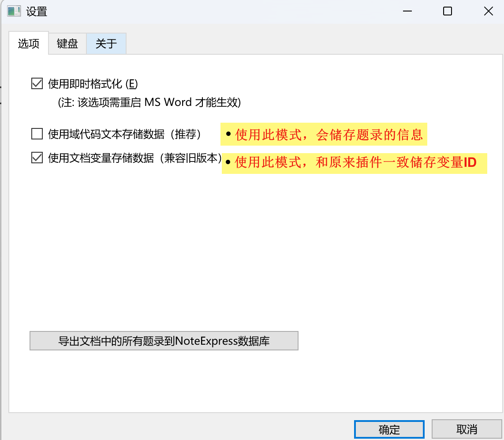504x440 pixels.
Task: Open the 键盘 tab
Action: click(x=67, y=43)
